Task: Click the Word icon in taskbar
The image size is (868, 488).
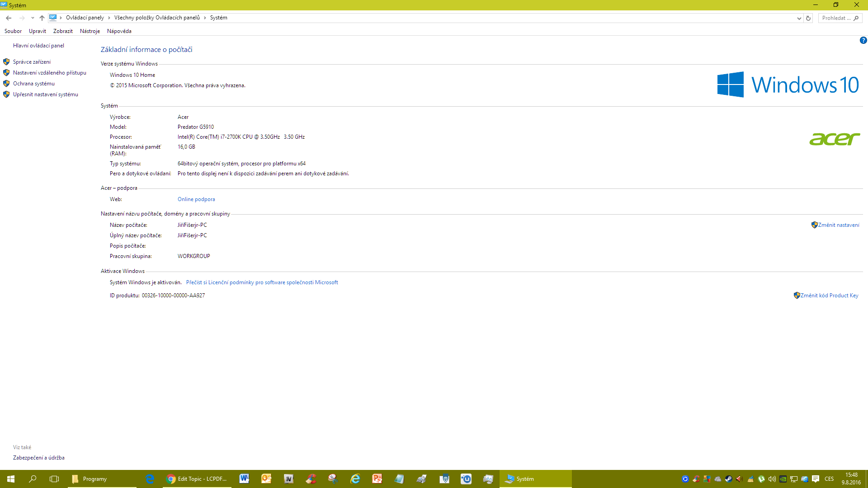Action: coord(244,479)
